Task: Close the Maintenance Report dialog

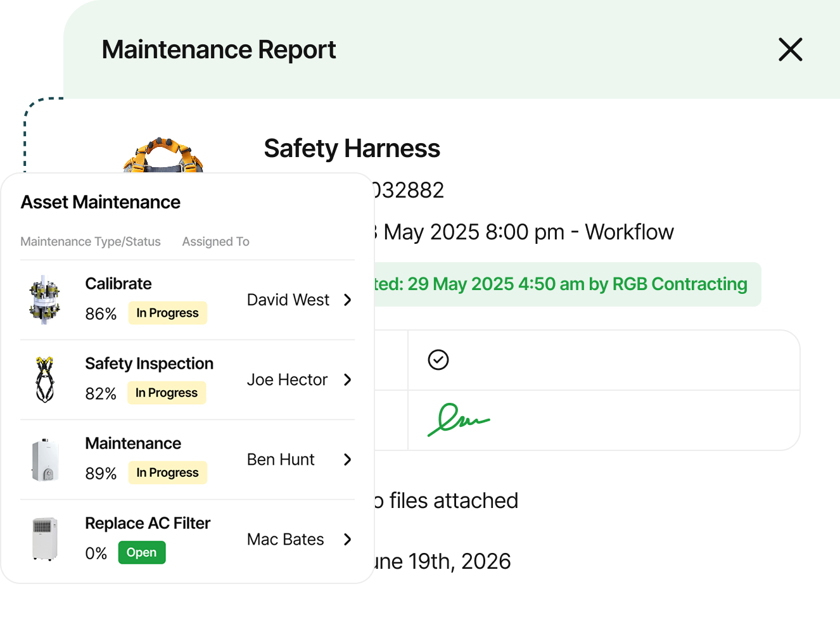Action: [790, 49]
